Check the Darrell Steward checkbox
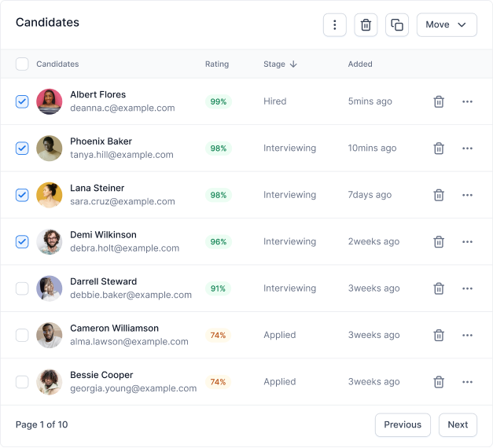Viewport: 493px width, 448px height. (x=22, y=288)
